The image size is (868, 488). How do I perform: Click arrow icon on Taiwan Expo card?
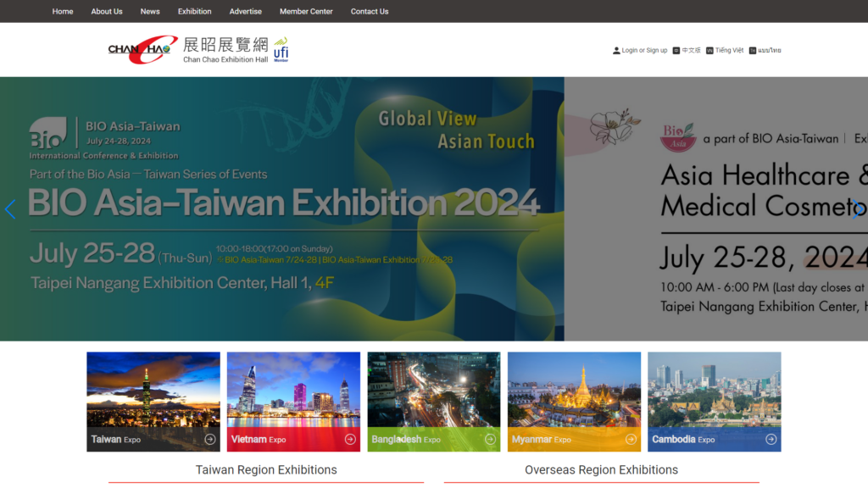[210, 440]
